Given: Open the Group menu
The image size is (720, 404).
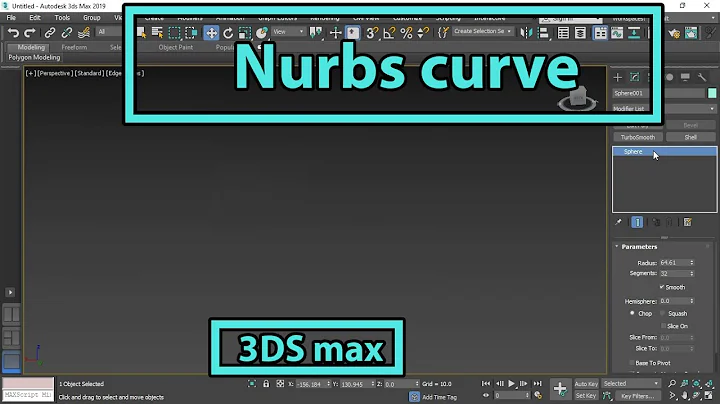Looking at the screenshot, I should 91,17.
